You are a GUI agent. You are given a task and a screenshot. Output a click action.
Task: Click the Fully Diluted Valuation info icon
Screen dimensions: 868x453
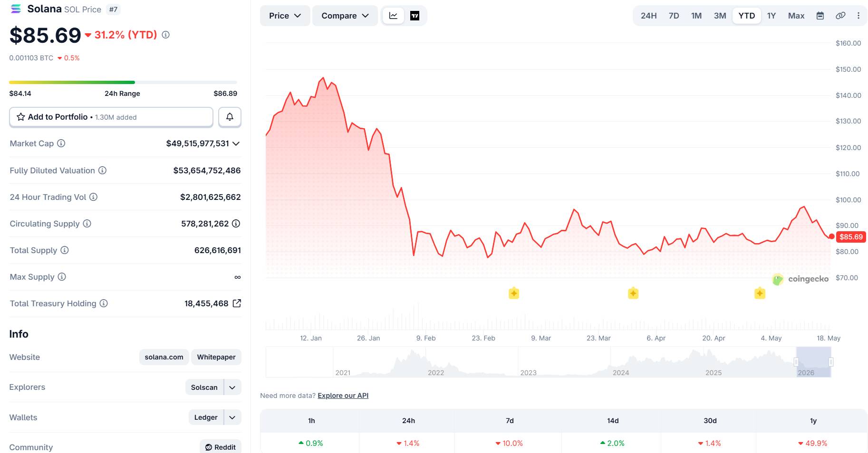click(x=102, y=170)
